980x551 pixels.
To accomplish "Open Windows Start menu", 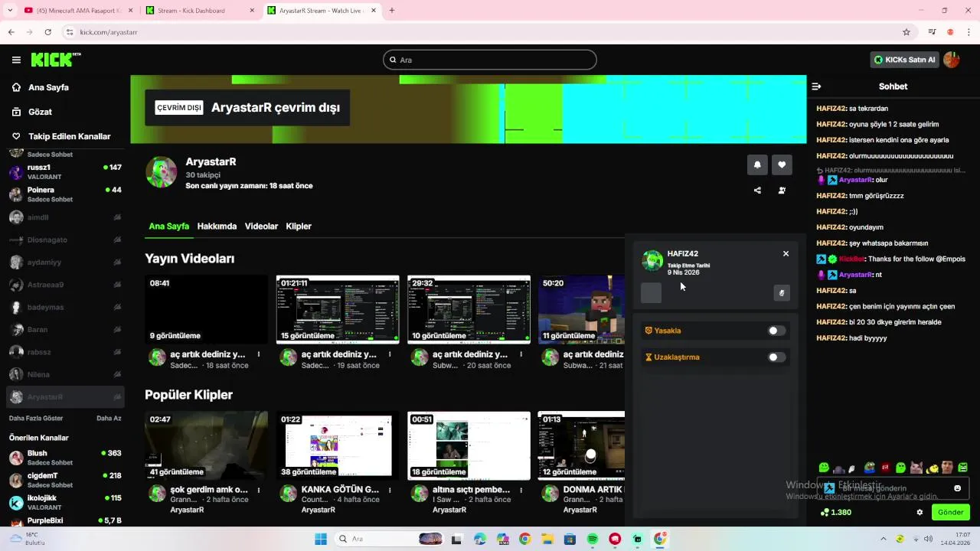I will click(321, 539).
